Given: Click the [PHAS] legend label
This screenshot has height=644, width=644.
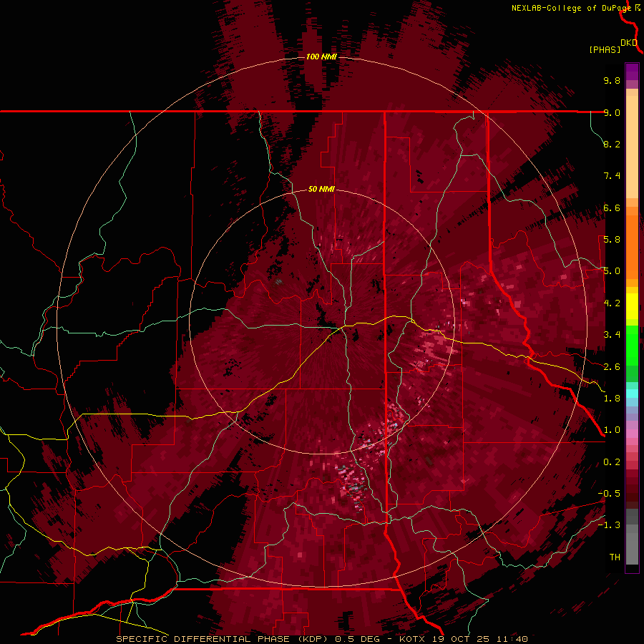Looking at the screenshot, I should (605, 49).
